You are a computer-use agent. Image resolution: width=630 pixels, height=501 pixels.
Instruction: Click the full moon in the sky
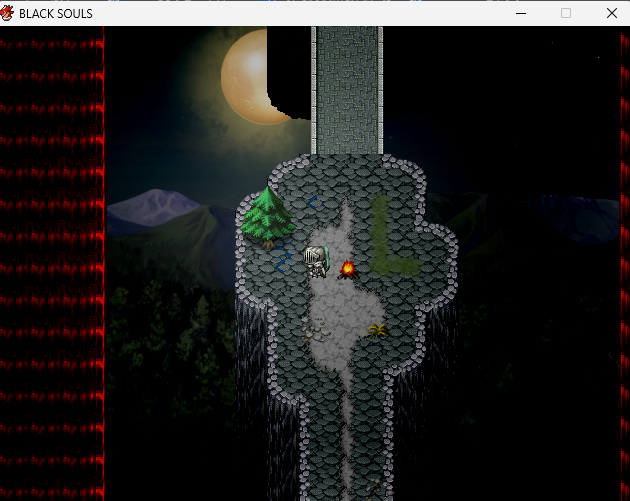[257, 76]
